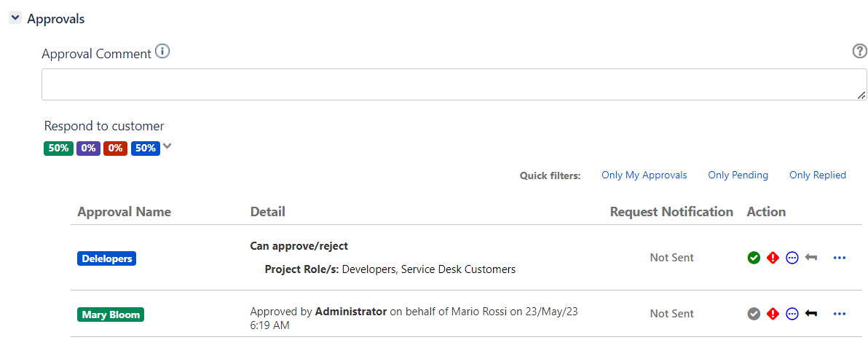Click green 50% approved badge
Viewport: 868px width, 348px height.
59,149
